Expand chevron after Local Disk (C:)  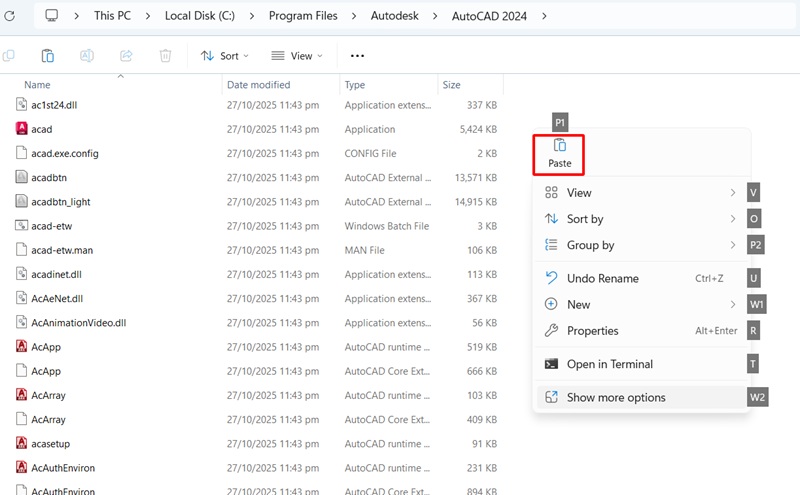tap(252, 16)
